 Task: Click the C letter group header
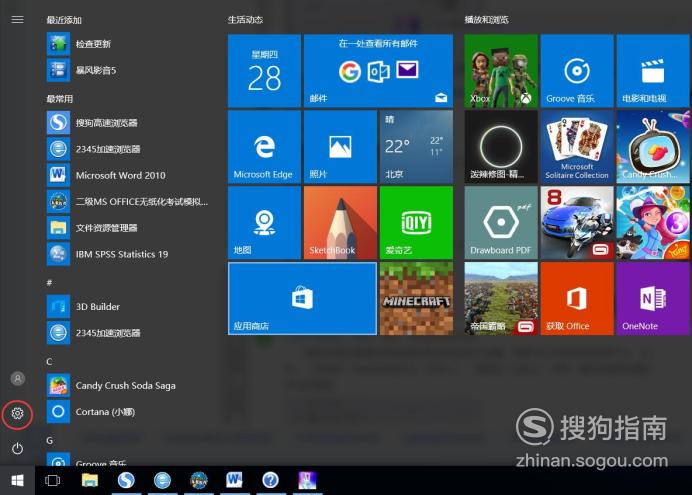pyautogui.click(x=49, y=361)
